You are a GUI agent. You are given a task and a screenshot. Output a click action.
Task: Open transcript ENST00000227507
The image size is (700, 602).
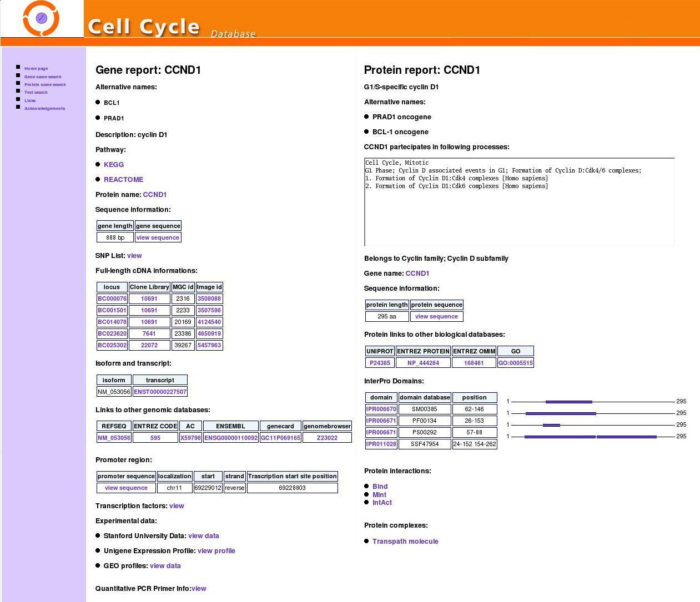[x=160, y=392]
